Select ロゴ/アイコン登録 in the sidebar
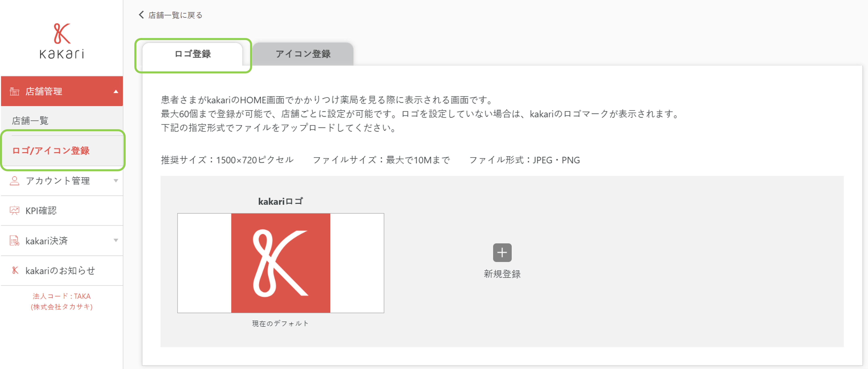This screenshot has height=369, width=868. 62,150
